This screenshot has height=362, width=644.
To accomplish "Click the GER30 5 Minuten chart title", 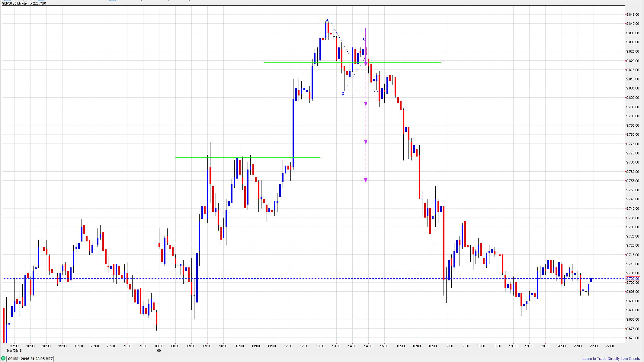I will (24, 3).
